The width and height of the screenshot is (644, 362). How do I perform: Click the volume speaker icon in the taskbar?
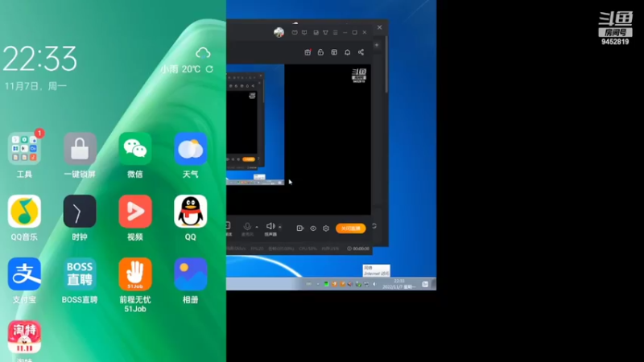pyautogui.click(x=374, y=284)
